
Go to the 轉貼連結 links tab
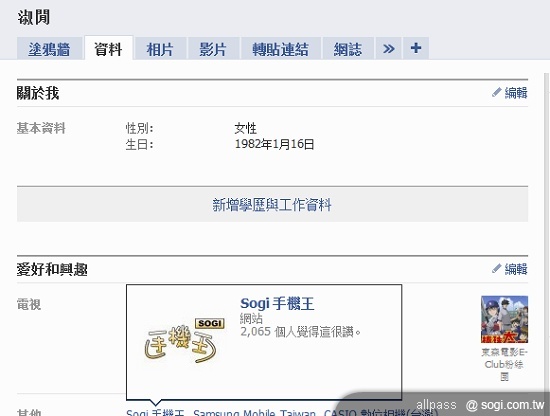(281, 48)
